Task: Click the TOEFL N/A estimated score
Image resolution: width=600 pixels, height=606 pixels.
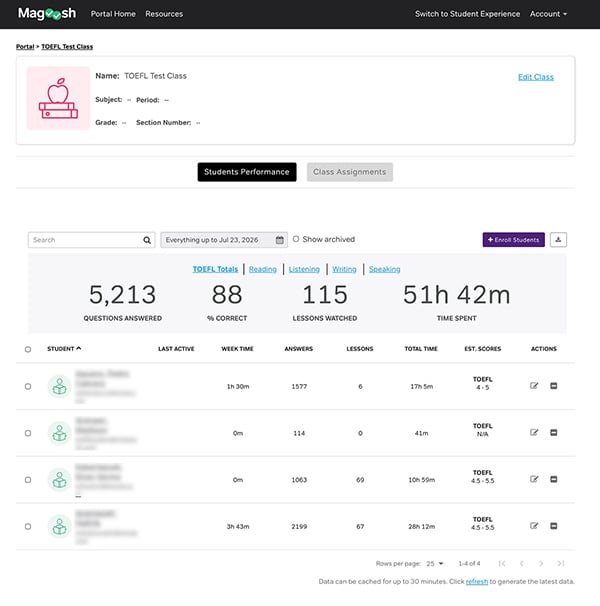Action: tap(482, 430)
